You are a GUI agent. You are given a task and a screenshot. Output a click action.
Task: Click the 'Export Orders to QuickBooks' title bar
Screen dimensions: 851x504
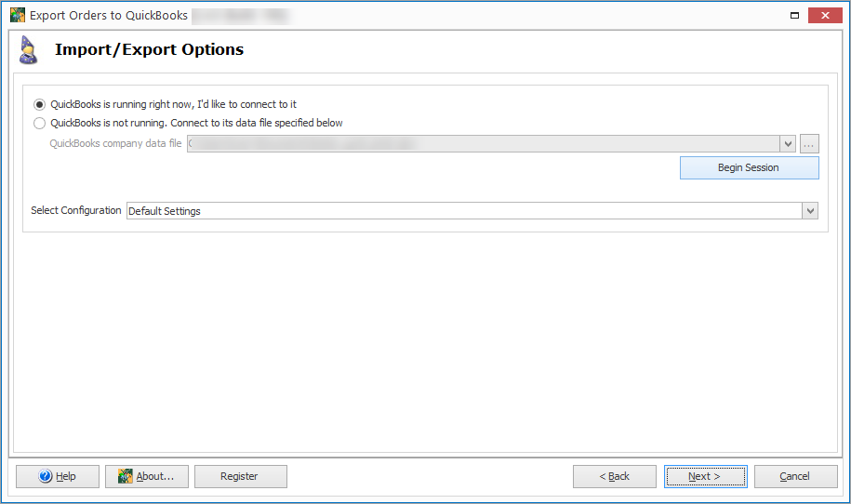pyautogui.click(x=109, y=16)
